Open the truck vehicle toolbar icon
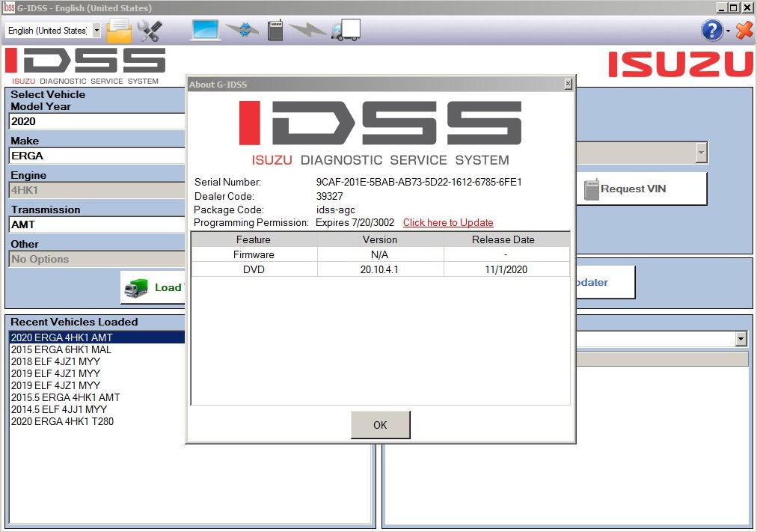Viewport: 757px width, 532px height. (x=345, y=30)
